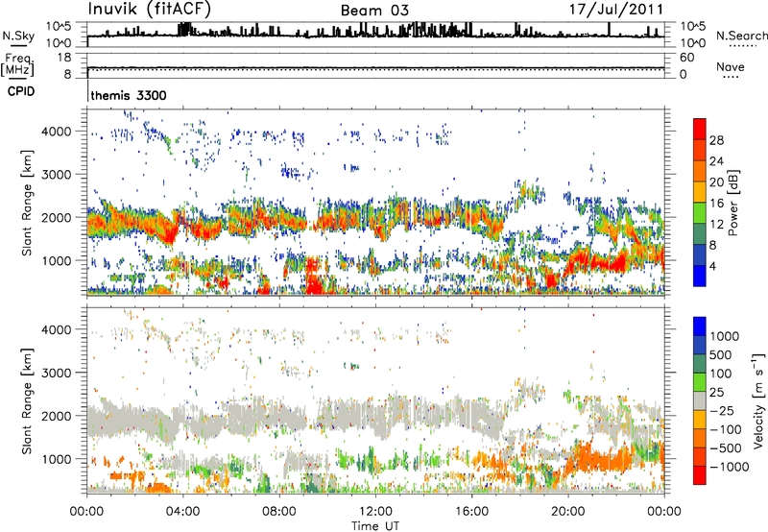
Task: Pick the yellow 16–20 dB Power colorbar segment
Action: click(x=700, y=192)
